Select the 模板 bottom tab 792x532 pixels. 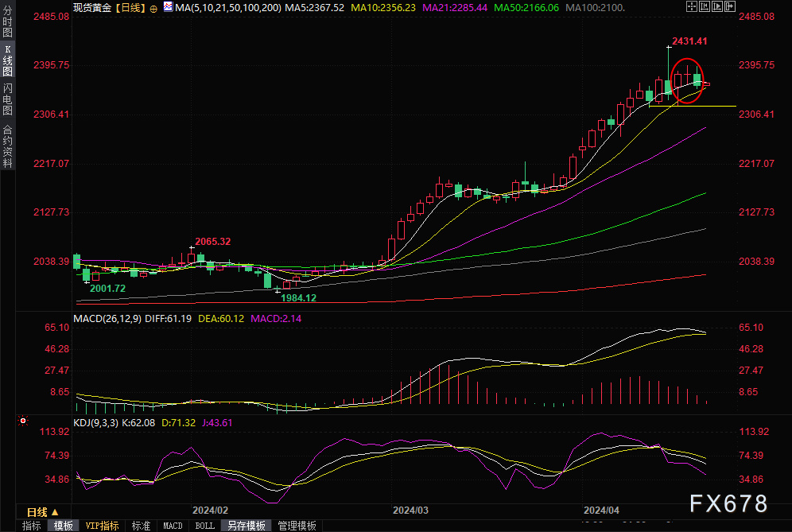tap(64, 526)
